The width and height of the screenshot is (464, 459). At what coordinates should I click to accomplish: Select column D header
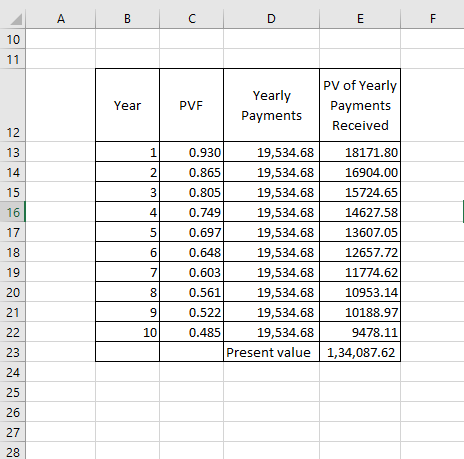click(x=271, y=18)
